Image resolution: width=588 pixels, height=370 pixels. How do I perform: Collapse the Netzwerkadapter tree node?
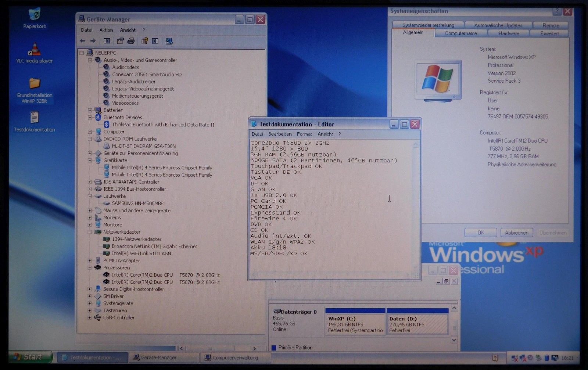[x=90, y=232]
